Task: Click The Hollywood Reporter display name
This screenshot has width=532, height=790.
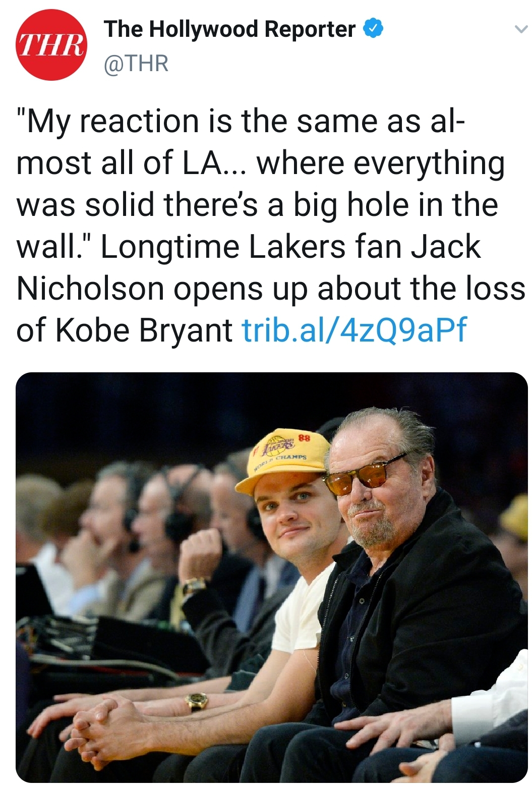Action: [230, 29]
